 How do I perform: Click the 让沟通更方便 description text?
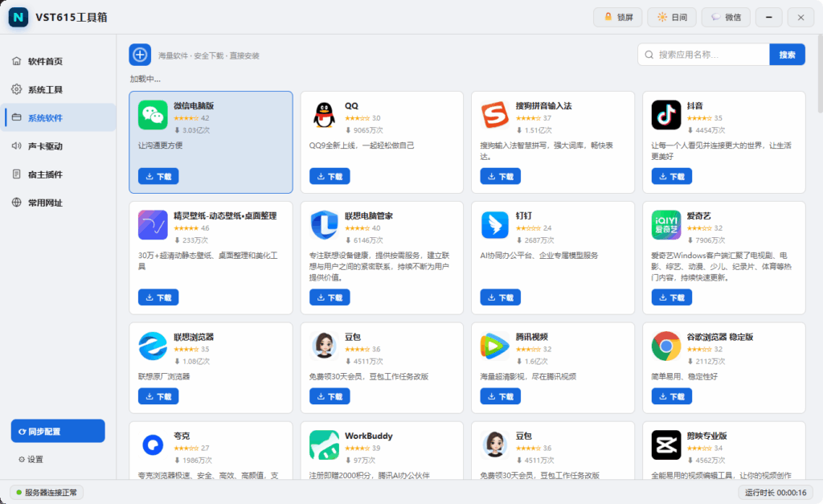pos(160,145)
